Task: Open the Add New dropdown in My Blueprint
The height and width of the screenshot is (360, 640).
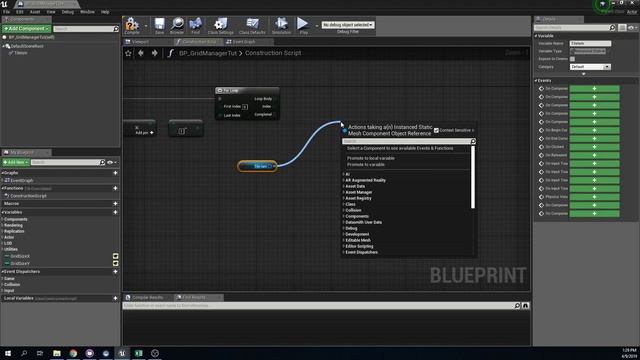Action: pyautogui.click(x=16, y=162)
